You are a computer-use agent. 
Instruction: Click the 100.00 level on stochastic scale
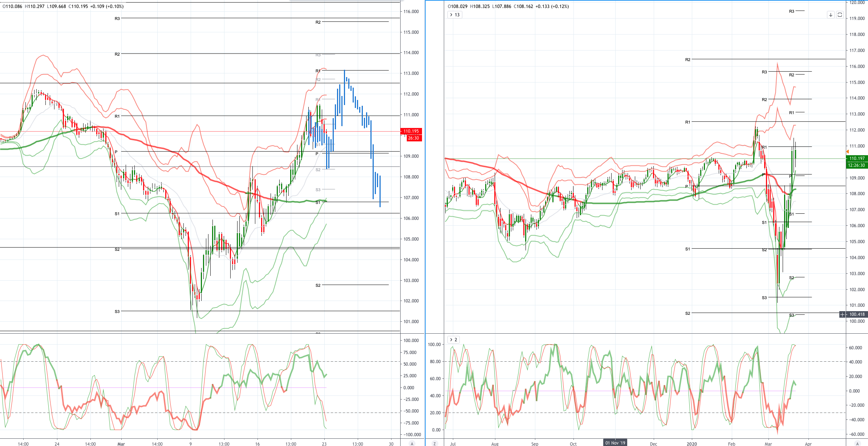[434, 345]
